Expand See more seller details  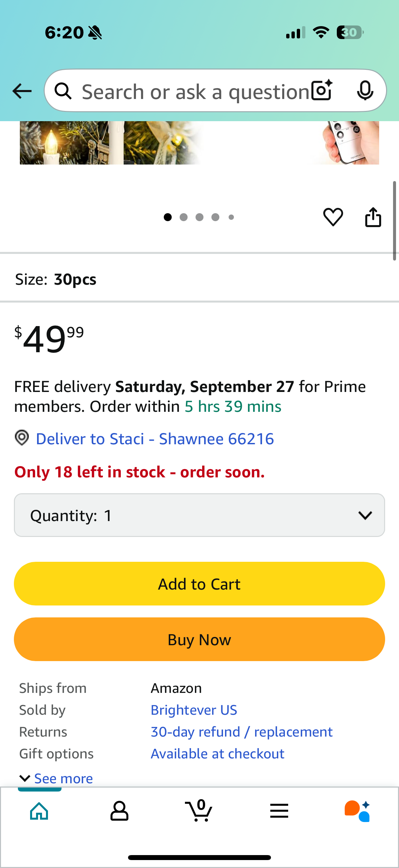tap(57, 778)
